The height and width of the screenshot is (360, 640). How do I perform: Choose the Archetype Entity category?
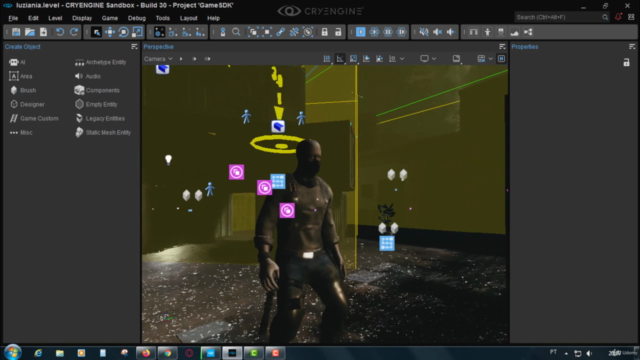(x=101, y=62)
